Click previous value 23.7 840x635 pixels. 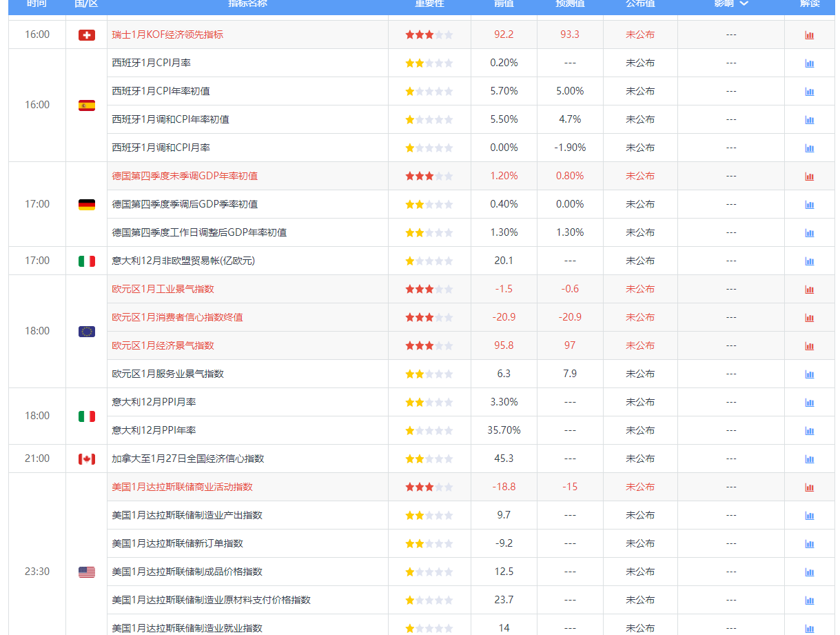click(x=504, y=600)
